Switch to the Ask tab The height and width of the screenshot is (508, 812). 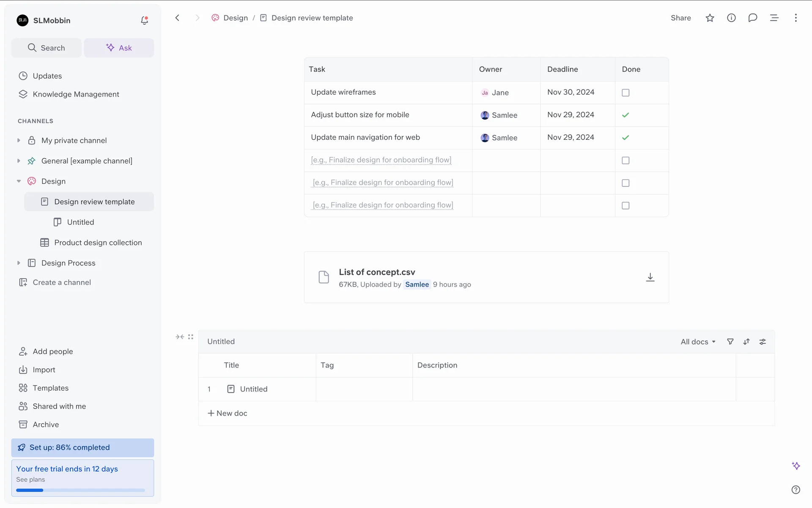point(119,48)
